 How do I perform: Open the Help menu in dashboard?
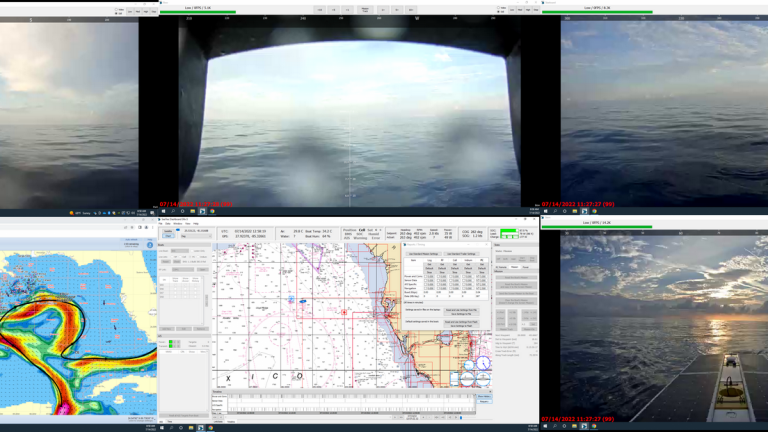click(x=196, y=223)
